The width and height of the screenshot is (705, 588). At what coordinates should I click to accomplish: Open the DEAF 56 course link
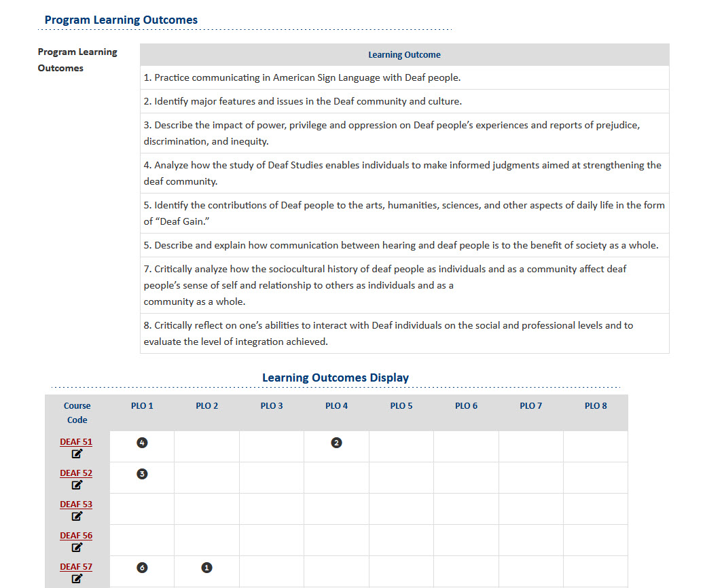76,536
